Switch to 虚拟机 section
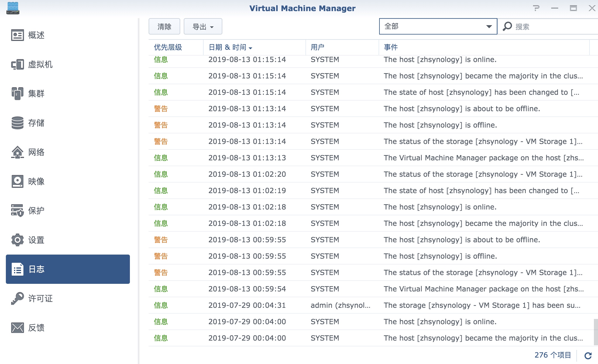 [x=68, y=64]
